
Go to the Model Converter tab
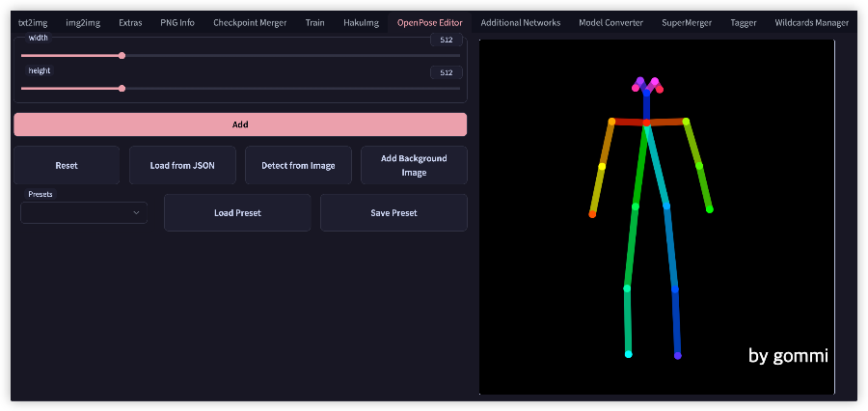pyautogui.click(x=610, y=23)
